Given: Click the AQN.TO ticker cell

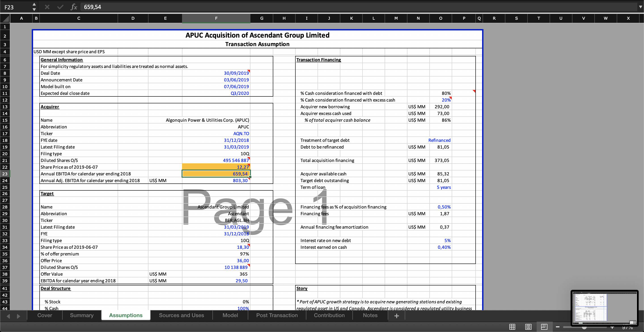Looking at the screenshot, I should pyautogui.click(x=216, y=134).
